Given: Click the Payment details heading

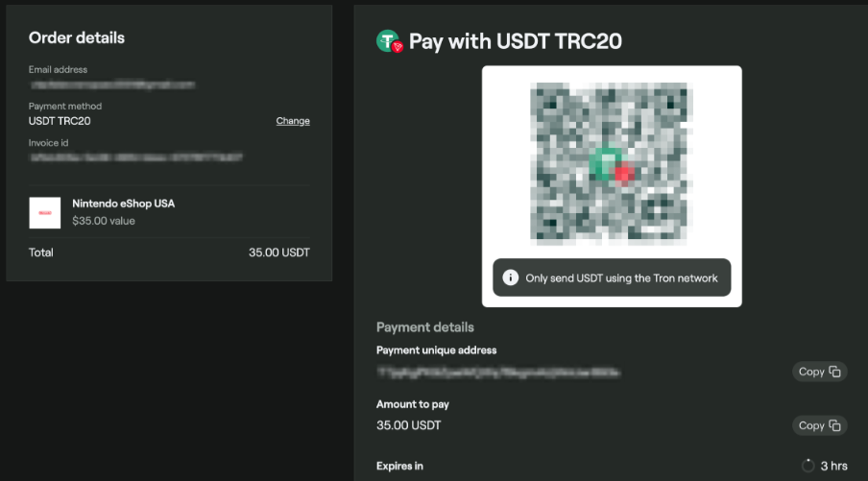Looking at the screenshot, I should click(x=425, y=327).
